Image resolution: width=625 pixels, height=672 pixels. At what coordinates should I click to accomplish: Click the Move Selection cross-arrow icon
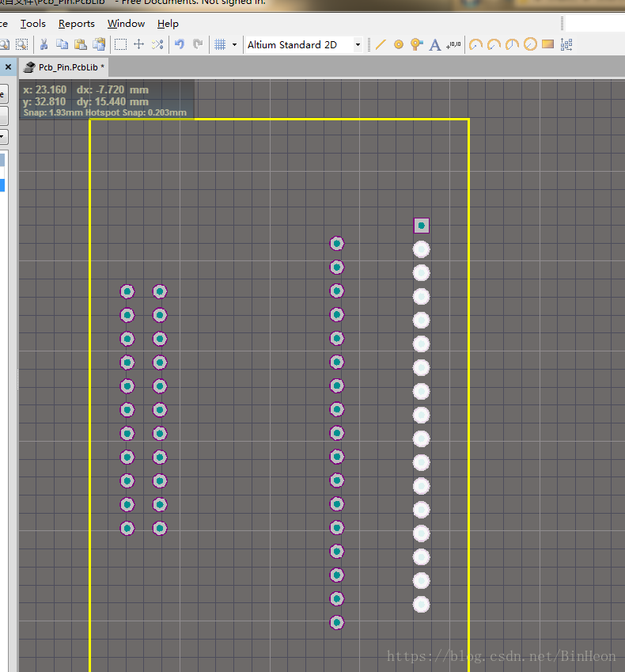[x=138, y=44]
